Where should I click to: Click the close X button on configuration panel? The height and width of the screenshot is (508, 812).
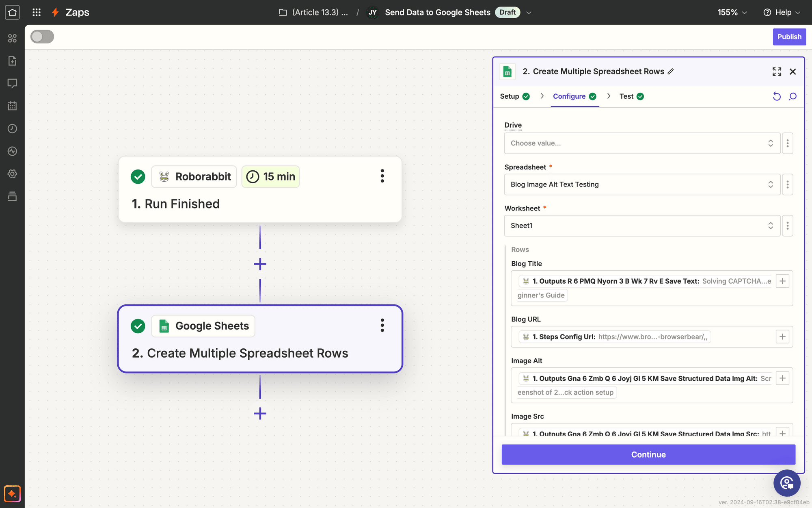793,72
